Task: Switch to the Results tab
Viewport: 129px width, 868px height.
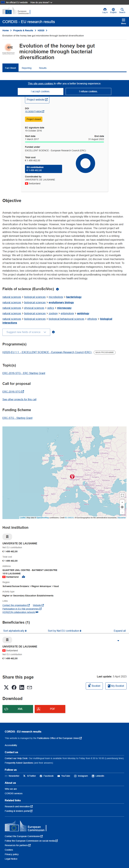Action: click(x=43, y=68)
